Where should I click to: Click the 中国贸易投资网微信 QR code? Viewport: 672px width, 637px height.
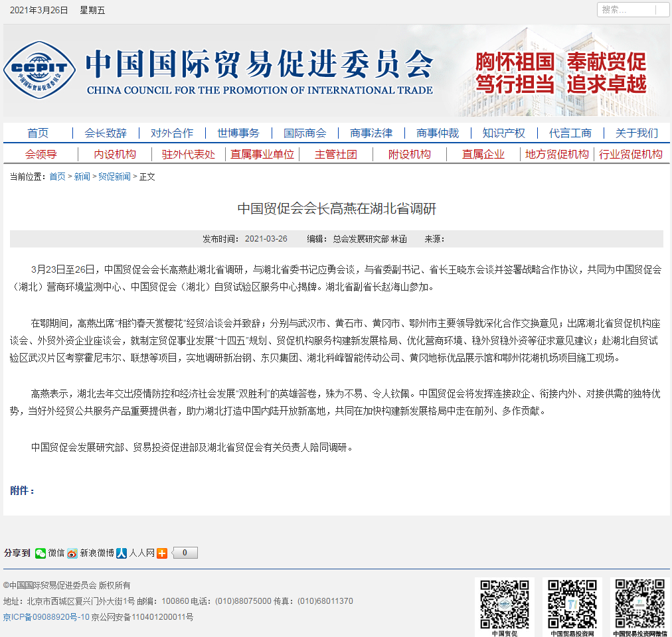click(x=639, y=603)
